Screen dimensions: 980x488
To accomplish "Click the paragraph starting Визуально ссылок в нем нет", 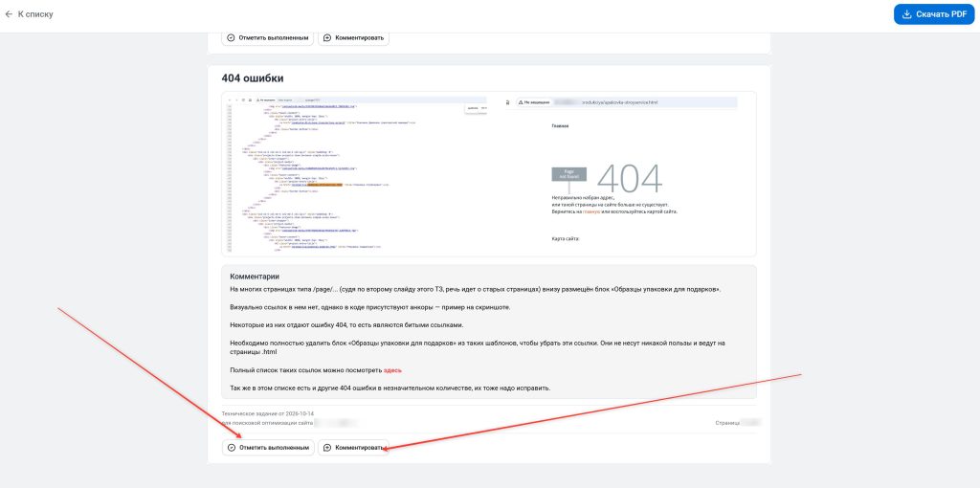I will [x=370, y=307].
